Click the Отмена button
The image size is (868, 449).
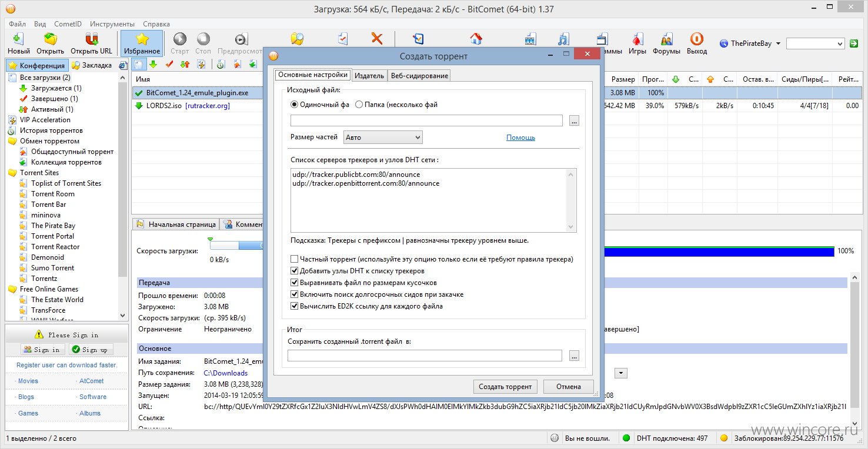[568, 386]
